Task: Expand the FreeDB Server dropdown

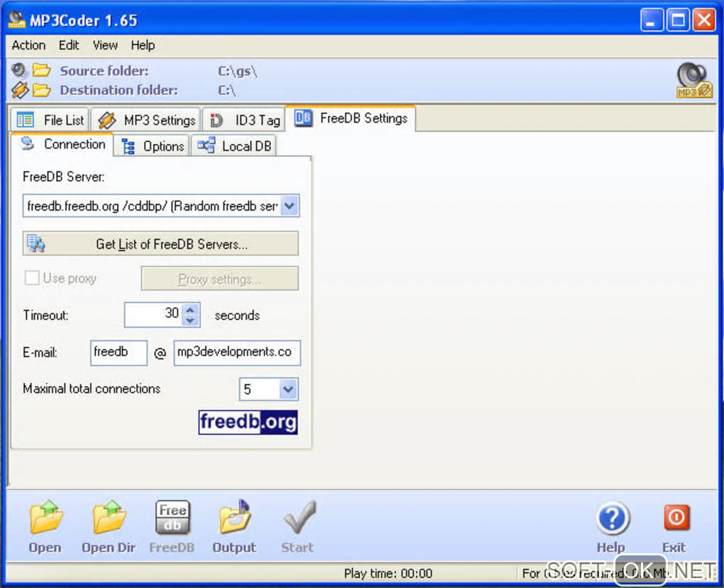Action: coord(290,206)
